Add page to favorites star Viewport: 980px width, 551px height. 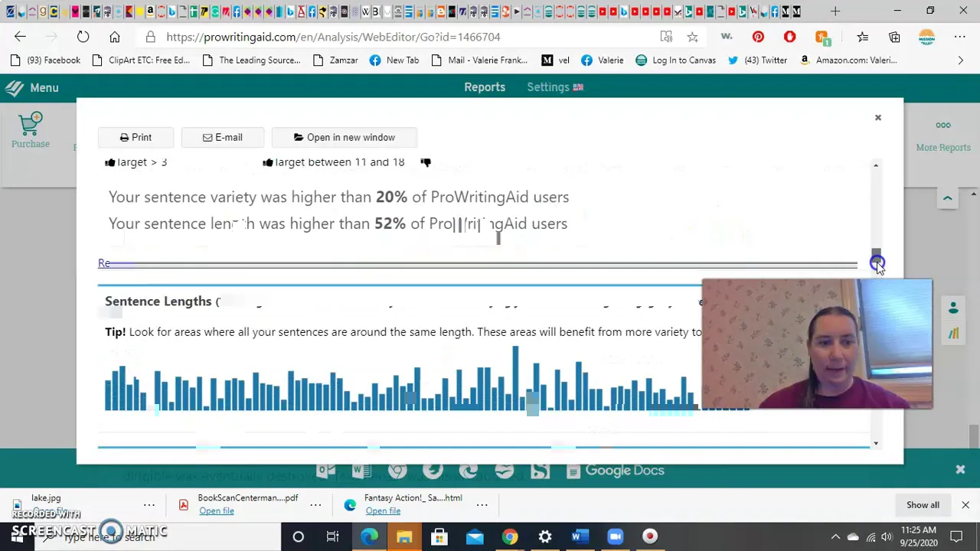coord(692,37)
